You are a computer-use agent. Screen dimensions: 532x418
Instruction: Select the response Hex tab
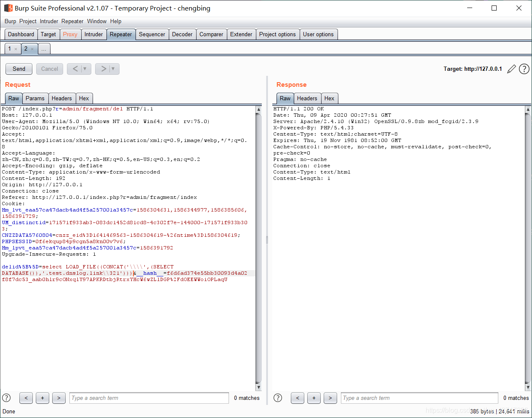(x=330, y=99)
